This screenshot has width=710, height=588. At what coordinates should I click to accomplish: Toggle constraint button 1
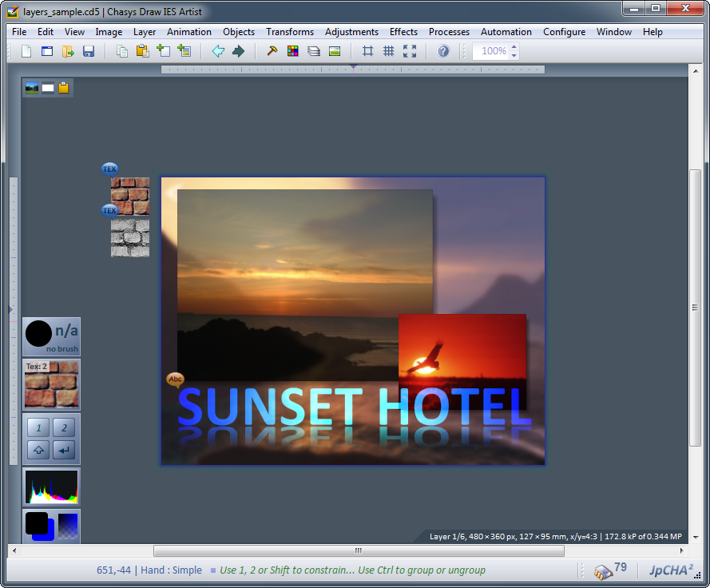(x=38, y=427)
